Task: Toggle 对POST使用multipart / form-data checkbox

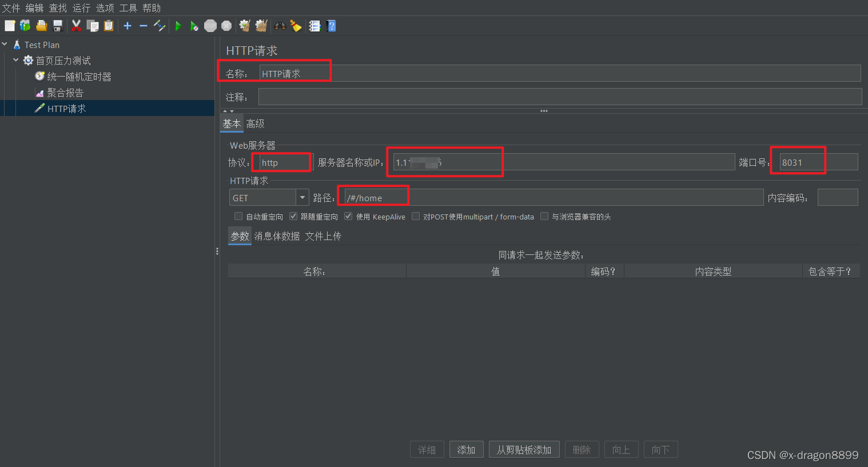Action: tap(416, 216)
